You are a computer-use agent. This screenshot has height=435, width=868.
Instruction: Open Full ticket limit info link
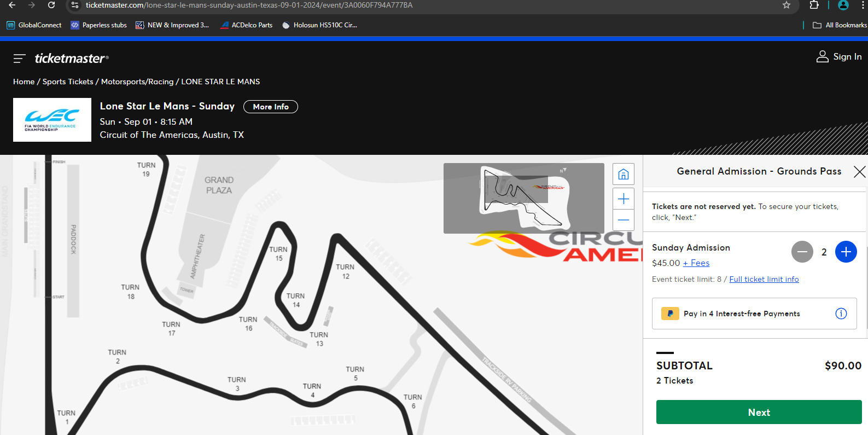pos(764,279)
